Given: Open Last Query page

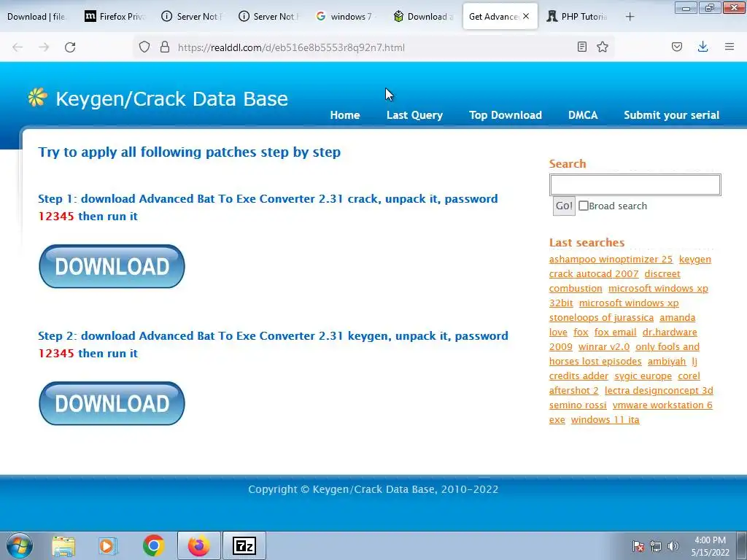Looking at the screenshot, I should (414, 115).
